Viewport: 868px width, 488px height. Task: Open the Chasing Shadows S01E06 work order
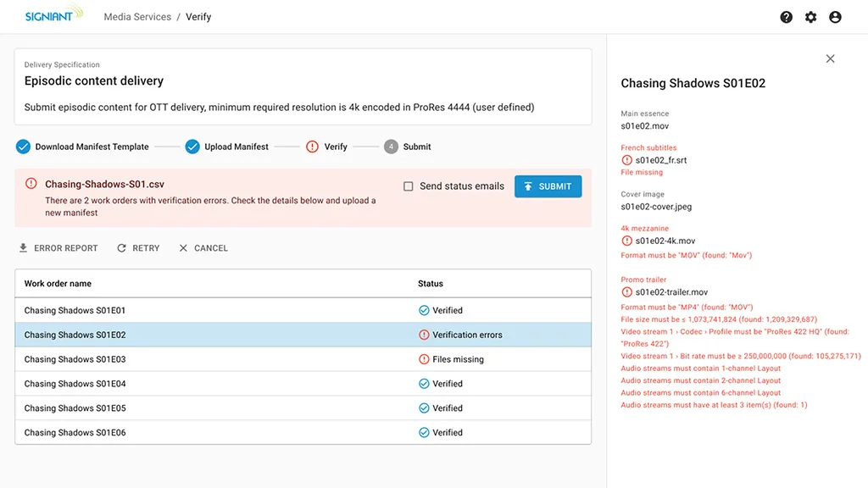(75, 432)
